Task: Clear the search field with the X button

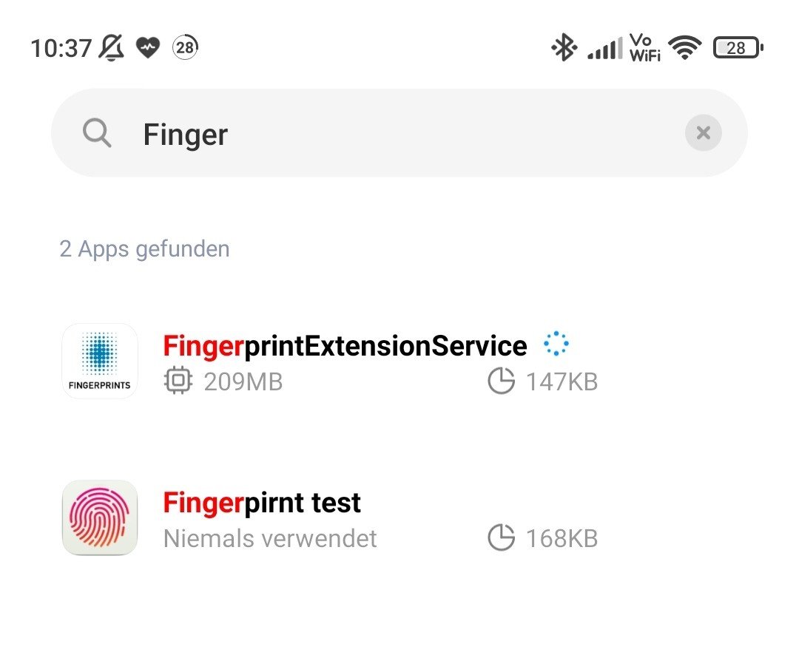Action: 704,133
